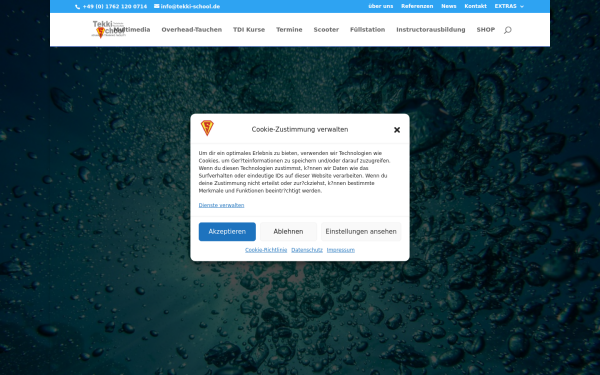The width and height of the screenshot is (600, 375).
Task: Close the cookie consent dialog
Action: point(397,130)
